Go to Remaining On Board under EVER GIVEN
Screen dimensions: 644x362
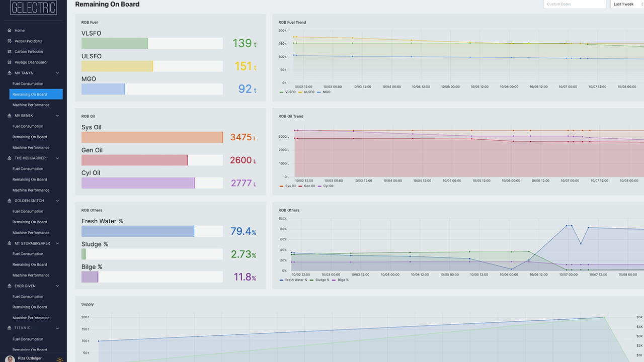30,307
